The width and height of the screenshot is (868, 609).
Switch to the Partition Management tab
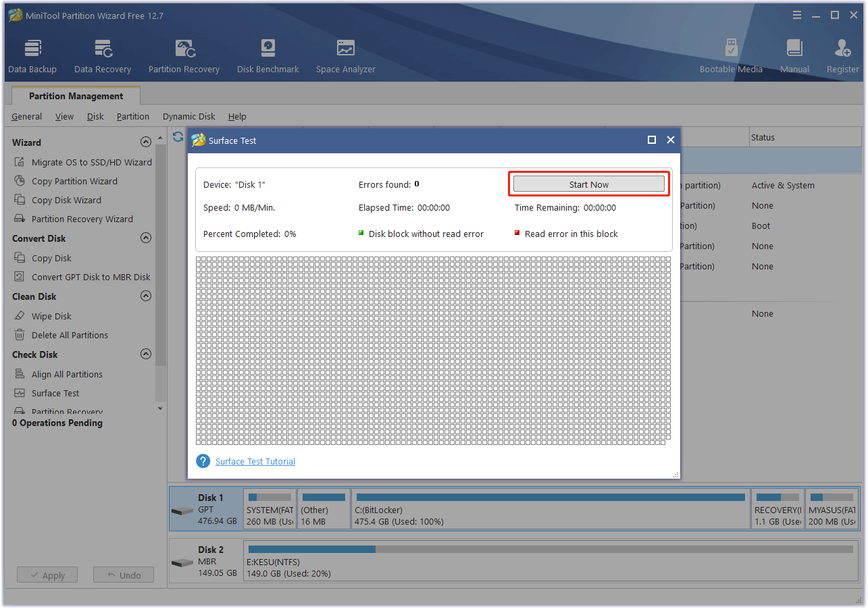pyautogui.click(x=75, y=95)
